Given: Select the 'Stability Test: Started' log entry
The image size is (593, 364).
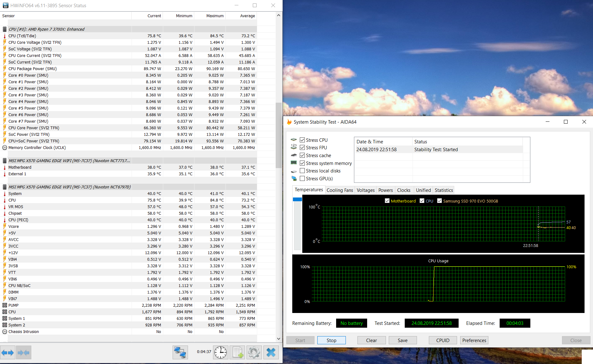Looking at the screenshot, I should [x=439, y=149].
